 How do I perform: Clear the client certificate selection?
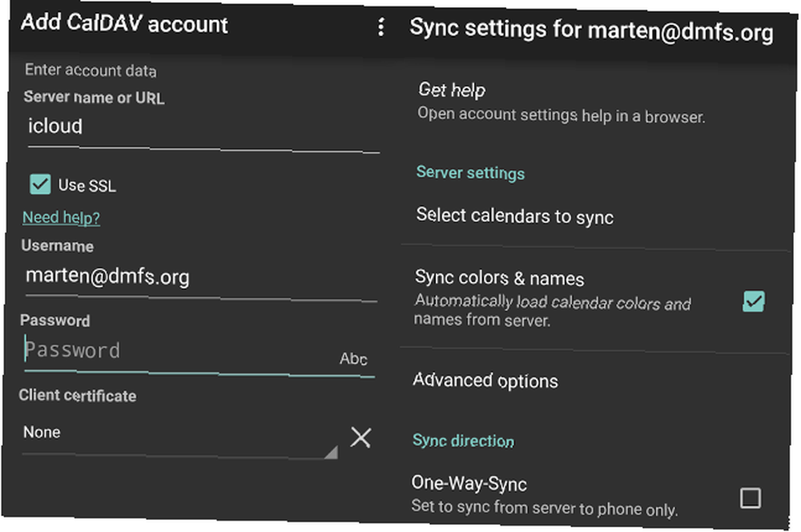(x=360, y=437)
